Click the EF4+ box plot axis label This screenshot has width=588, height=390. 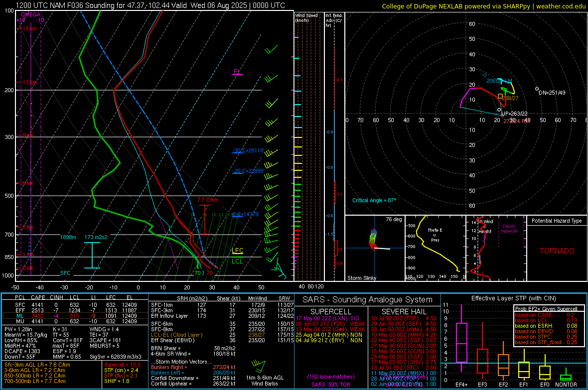pos(461,385)
